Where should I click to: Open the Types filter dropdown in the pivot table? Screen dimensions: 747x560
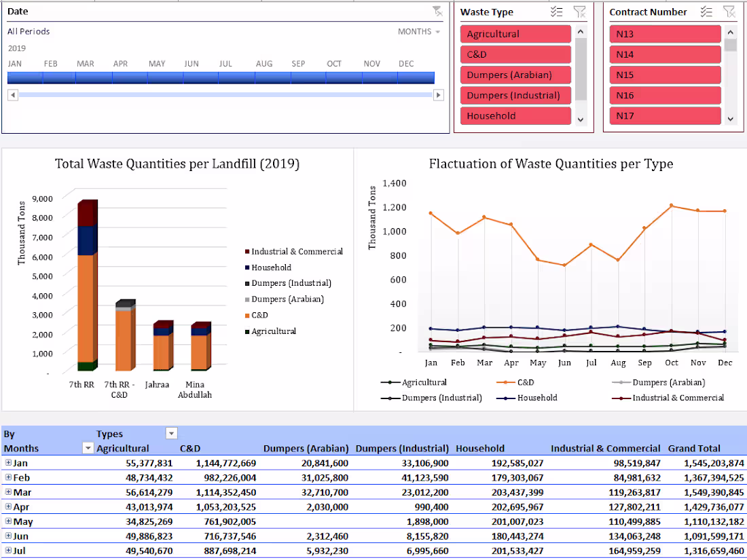coord(171,433)
